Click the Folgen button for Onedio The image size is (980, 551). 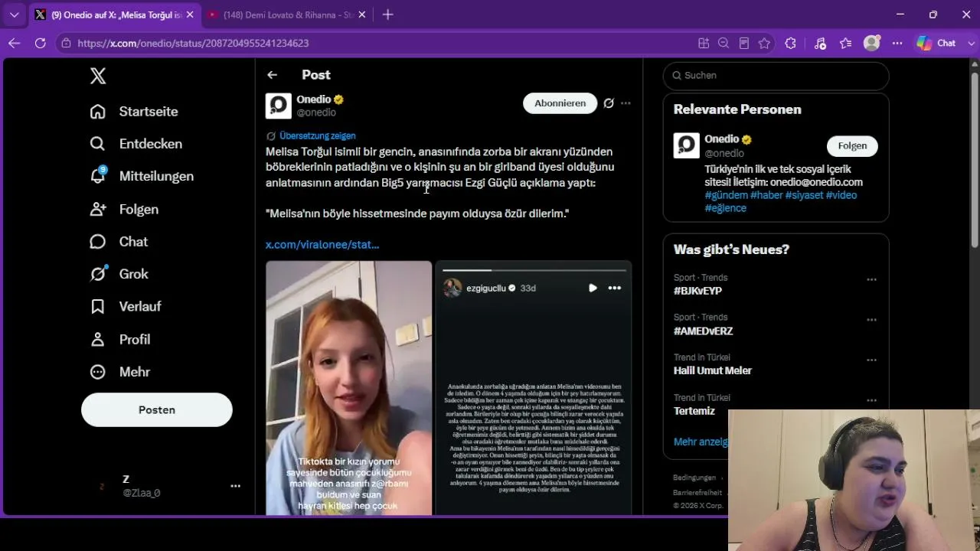[852, 146]
